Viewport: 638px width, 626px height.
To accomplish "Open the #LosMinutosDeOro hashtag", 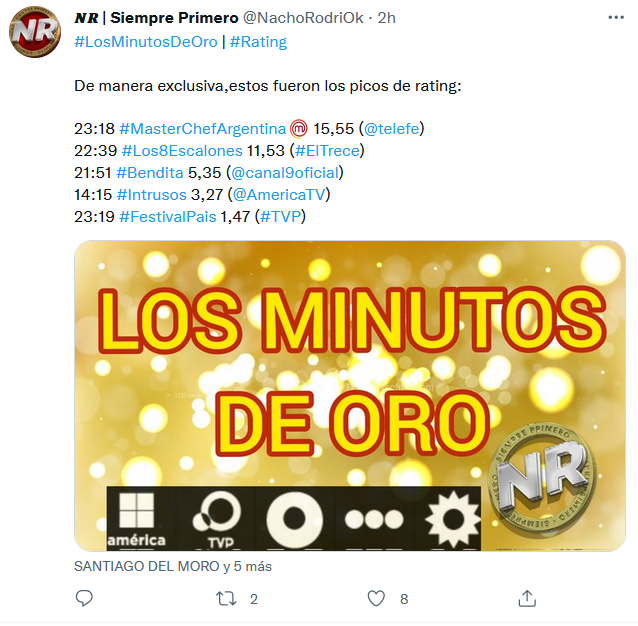I will [146, 42].
